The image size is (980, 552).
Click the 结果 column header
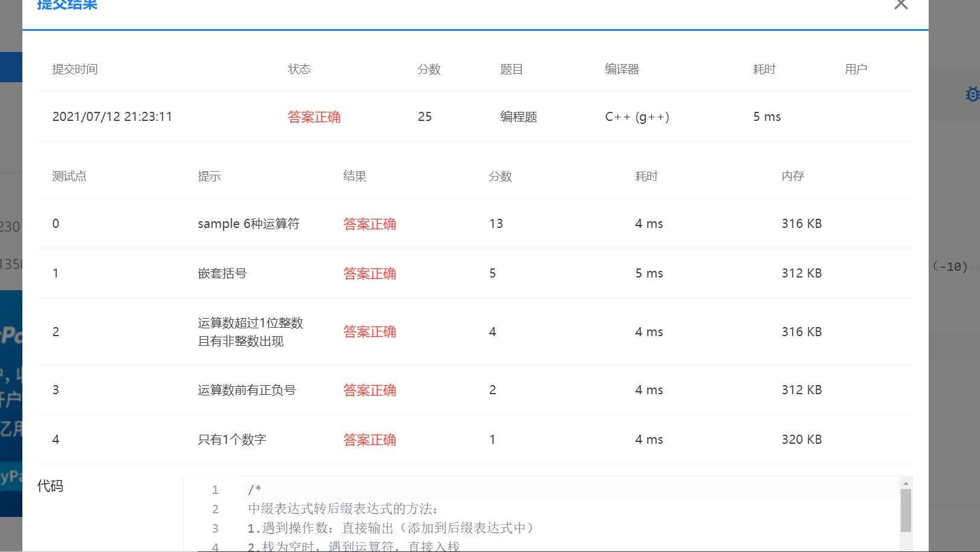click(x=355, y=176)
